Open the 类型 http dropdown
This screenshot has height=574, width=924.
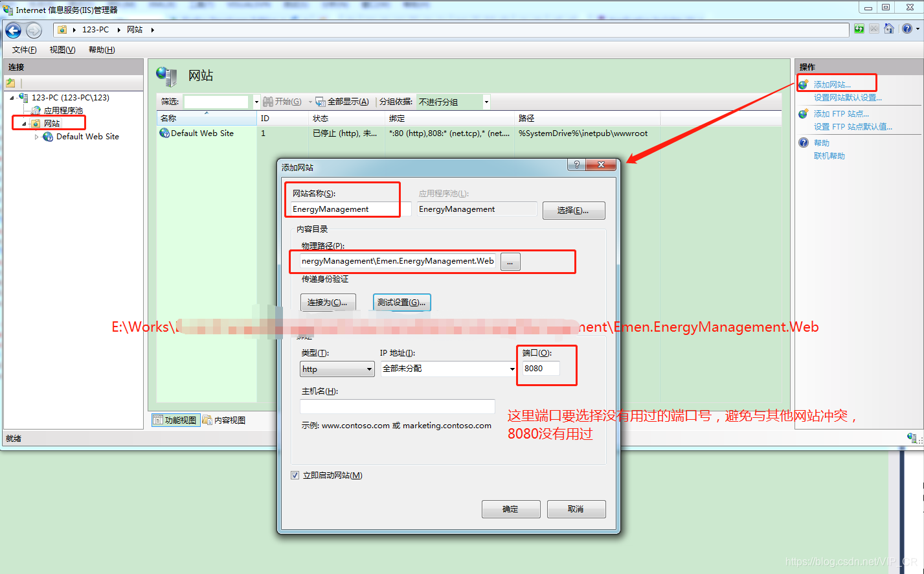click(x=370, y=369)
